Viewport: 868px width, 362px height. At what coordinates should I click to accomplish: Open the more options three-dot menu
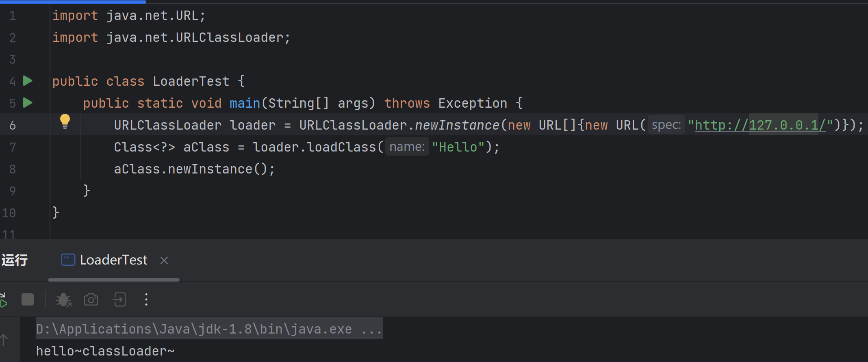(146, 300)
